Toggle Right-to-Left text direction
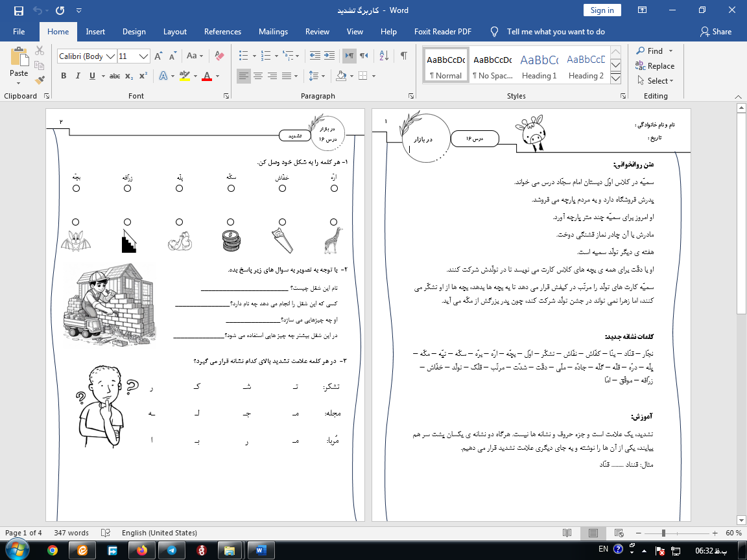747x560 pixels. 364,56
